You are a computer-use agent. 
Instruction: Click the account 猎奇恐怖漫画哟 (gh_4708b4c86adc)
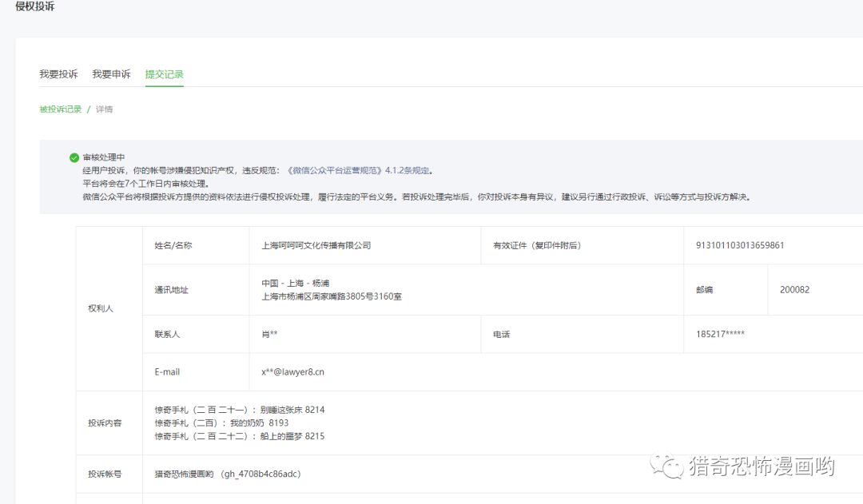click(227, 474)
